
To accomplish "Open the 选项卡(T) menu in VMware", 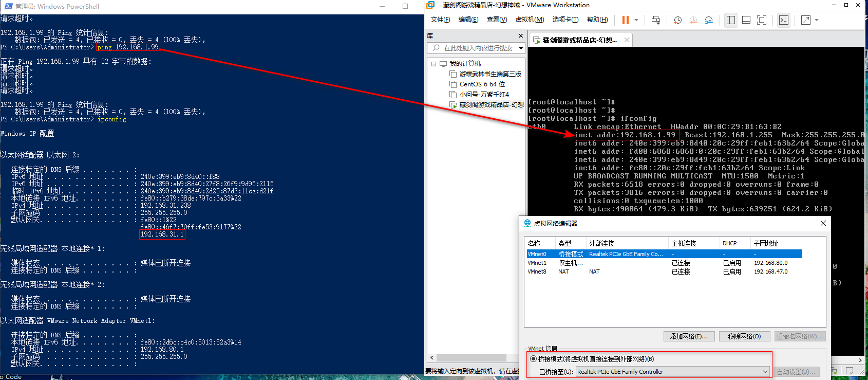I will pyautogui.click(x=565, y=20).
